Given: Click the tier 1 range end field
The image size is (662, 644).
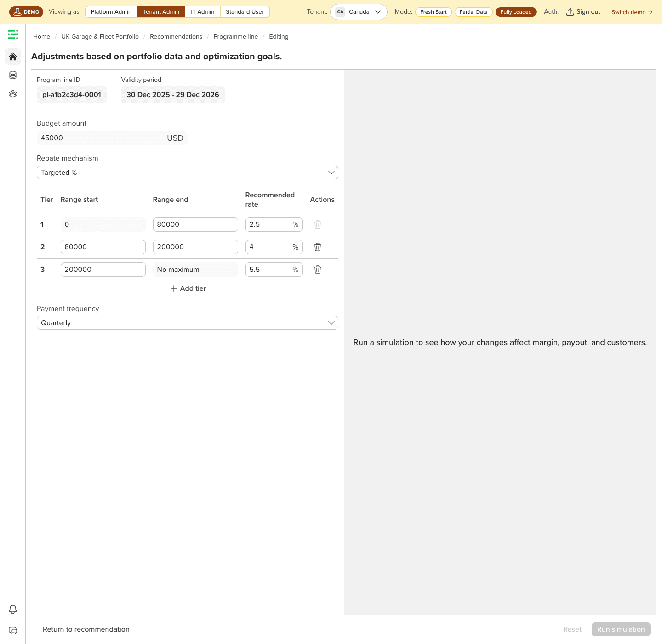Looking at the screenshot, I should (195, 224).
